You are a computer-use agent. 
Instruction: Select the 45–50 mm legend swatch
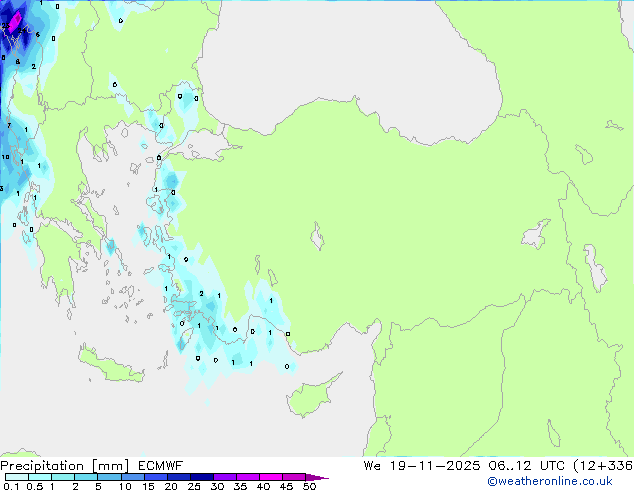click(x=294, y=477)
